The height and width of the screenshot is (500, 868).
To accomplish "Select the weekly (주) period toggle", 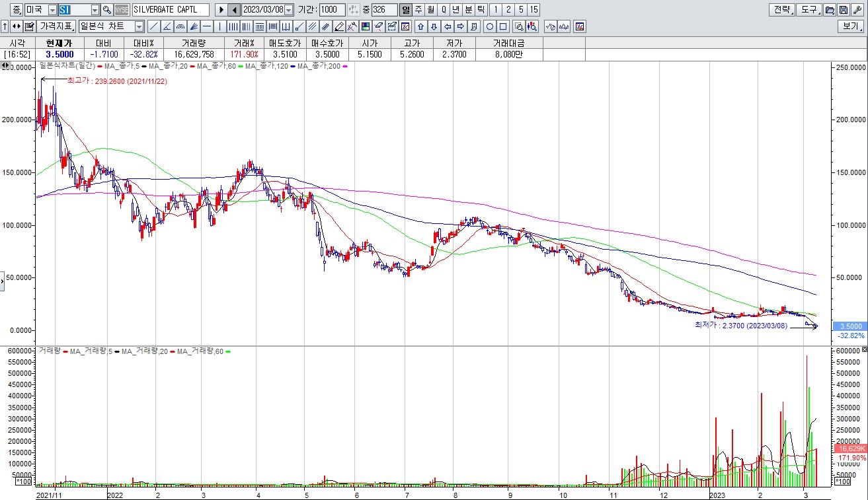I will [x=418, y=10].
